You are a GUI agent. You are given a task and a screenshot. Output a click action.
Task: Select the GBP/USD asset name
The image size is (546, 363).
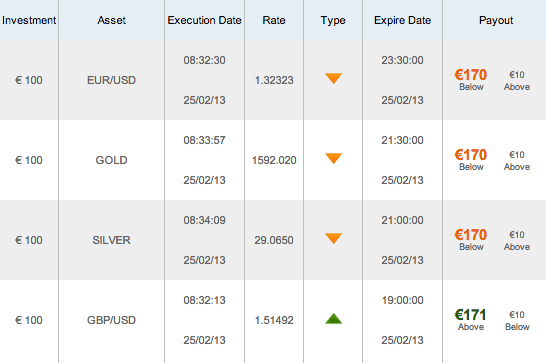point(111,320)
